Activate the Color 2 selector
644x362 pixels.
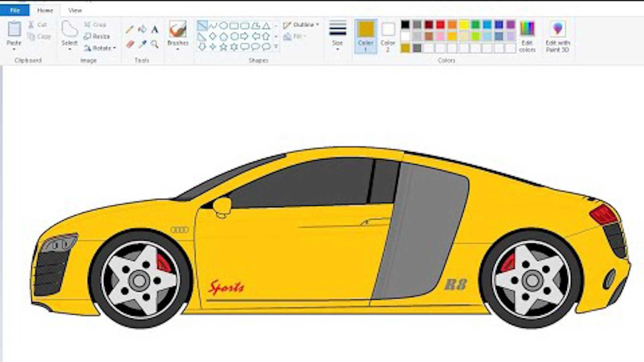click(x=388, y=36)
